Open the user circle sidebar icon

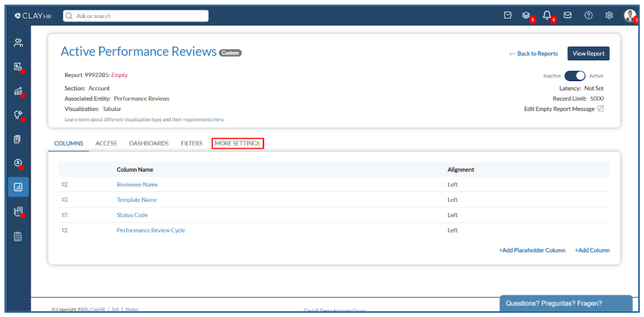coord(18,163)
